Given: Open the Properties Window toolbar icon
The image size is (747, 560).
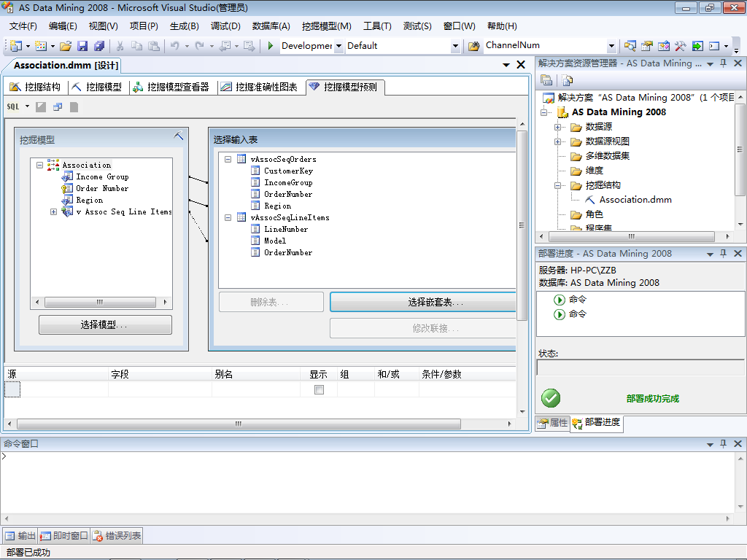Looking at the screenshot, I should pos(646,46).
